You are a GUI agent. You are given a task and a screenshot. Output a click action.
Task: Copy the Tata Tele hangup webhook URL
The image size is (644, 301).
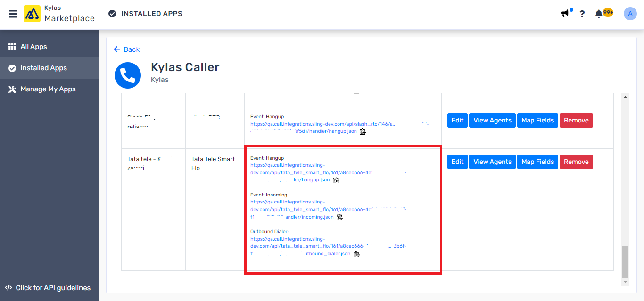click(x=336, y=180)
